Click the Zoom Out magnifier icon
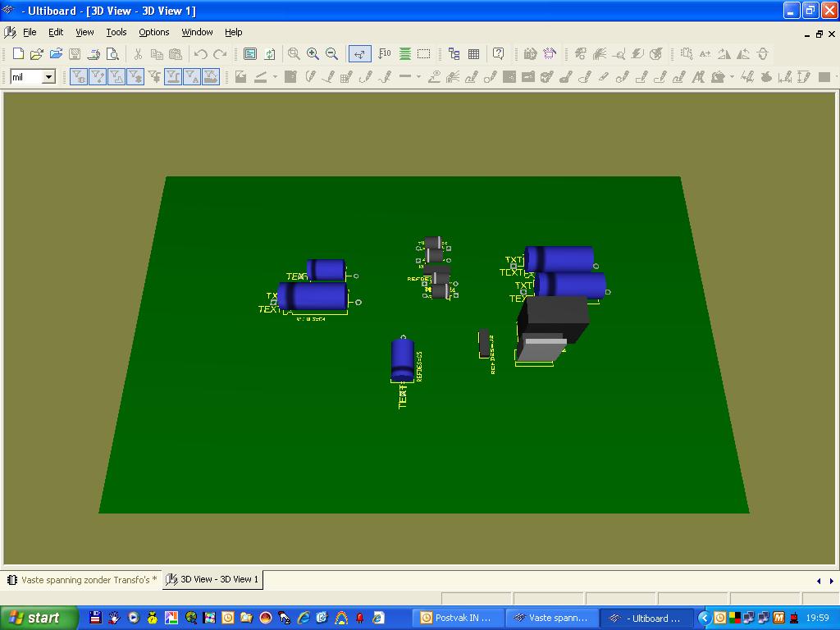This screenshot has height=630, width=840. 331,54
